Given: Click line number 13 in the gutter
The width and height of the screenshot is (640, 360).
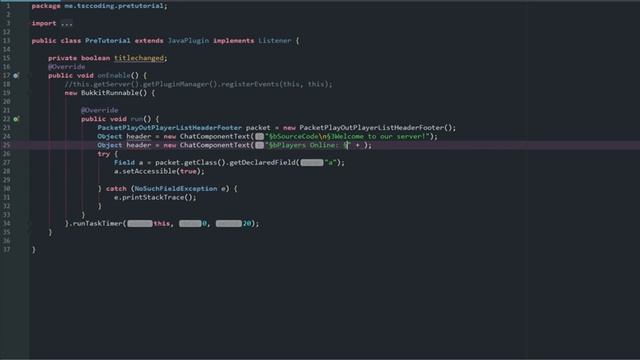Looking at the screenshot, I should pos(7,41).
